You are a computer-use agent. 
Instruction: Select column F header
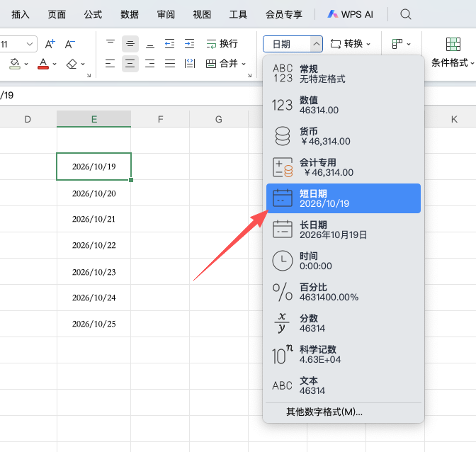(160, 119)
